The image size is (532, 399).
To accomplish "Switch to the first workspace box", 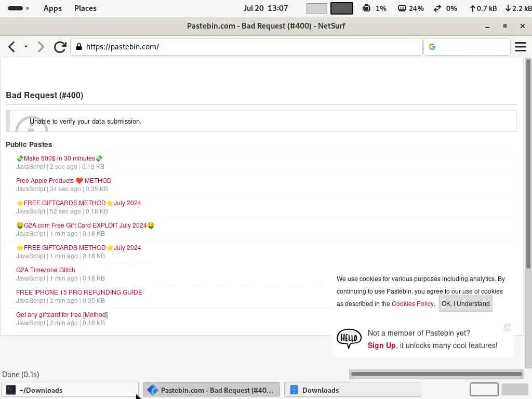I will 316,8.
